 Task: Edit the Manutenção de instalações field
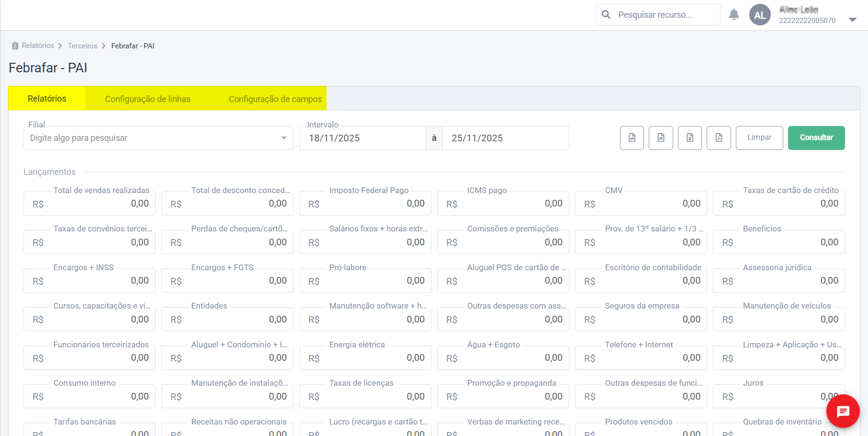click(227, 396)
